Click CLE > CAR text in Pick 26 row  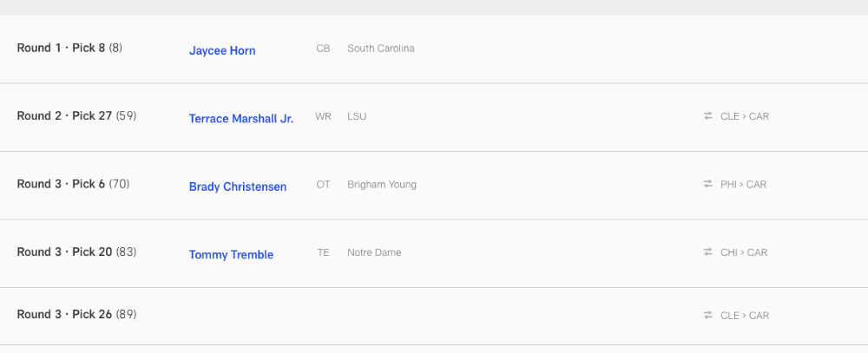point(745,316)
